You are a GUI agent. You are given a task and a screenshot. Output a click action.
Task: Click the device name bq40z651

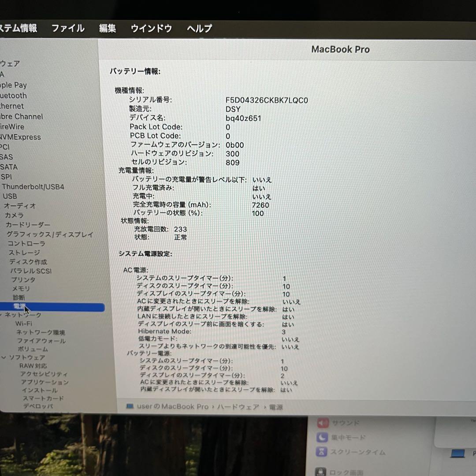[x=243, y=118]
